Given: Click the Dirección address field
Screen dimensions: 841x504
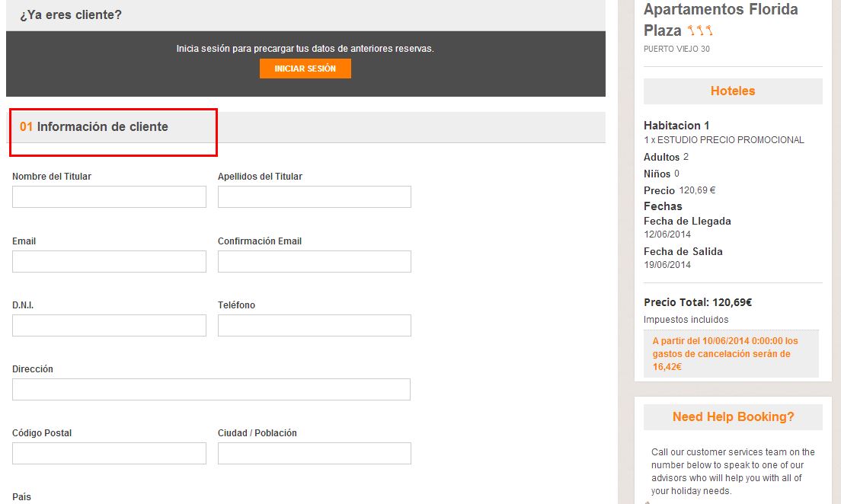Looking at the screenshot, I should [211, 389].
